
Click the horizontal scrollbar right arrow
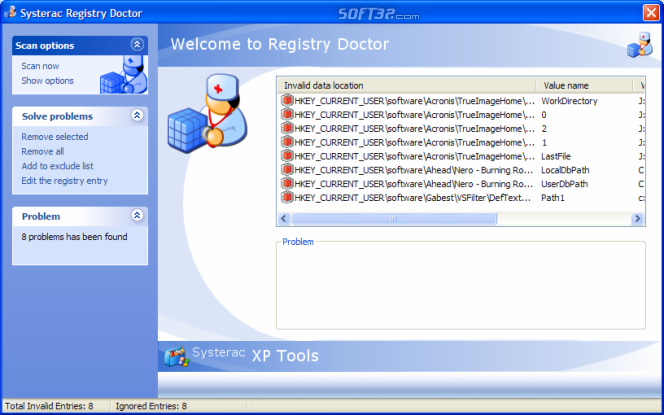[637, 219]
